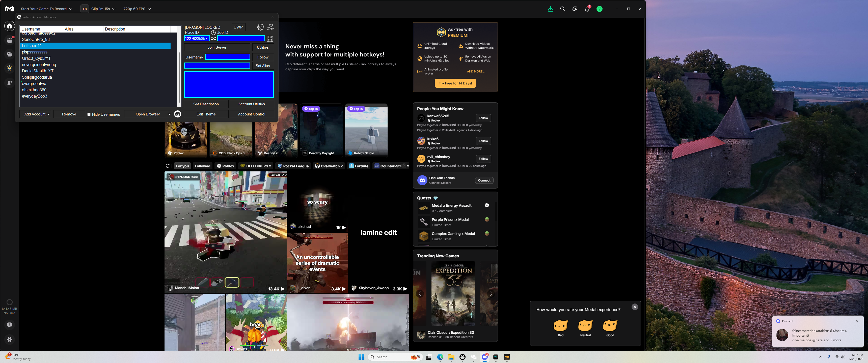Select the For you feed tab
This screenshot has width=868, height=363.
[182, 166]
